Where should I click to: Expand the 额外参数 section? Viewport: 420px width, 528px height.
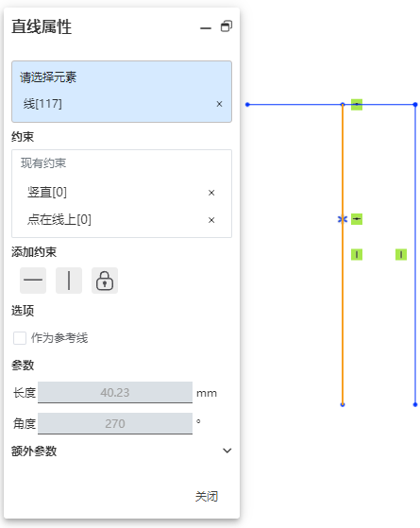(227, 451)
